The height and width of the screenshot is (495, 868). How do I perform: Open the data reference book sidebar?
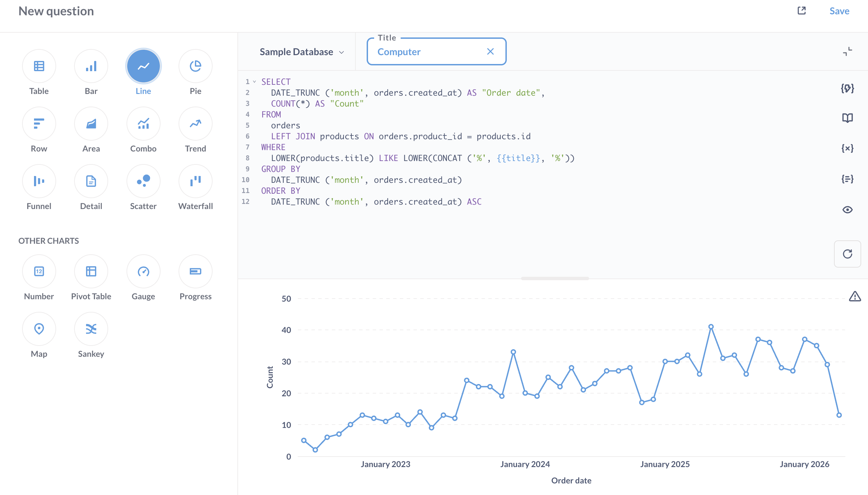click(847, 117)
